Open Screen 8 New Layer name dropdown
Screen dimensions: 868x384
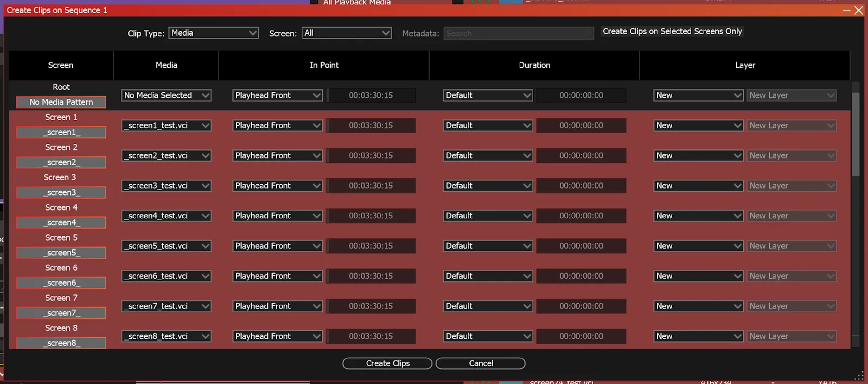click(792, 336)
